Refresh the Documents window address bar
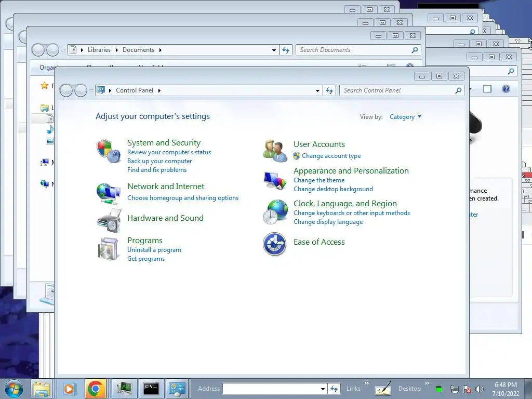Image resolution: width=532 pixels, height=399 pixels. [286, 50]
